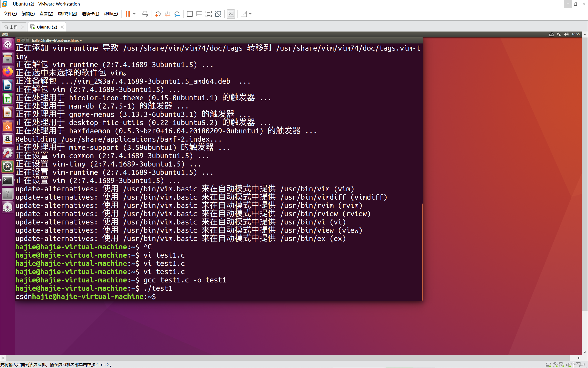The width and height of the screenshot is (588, 368).
Task: Open Ubuntu Software center
Action: 8,126
